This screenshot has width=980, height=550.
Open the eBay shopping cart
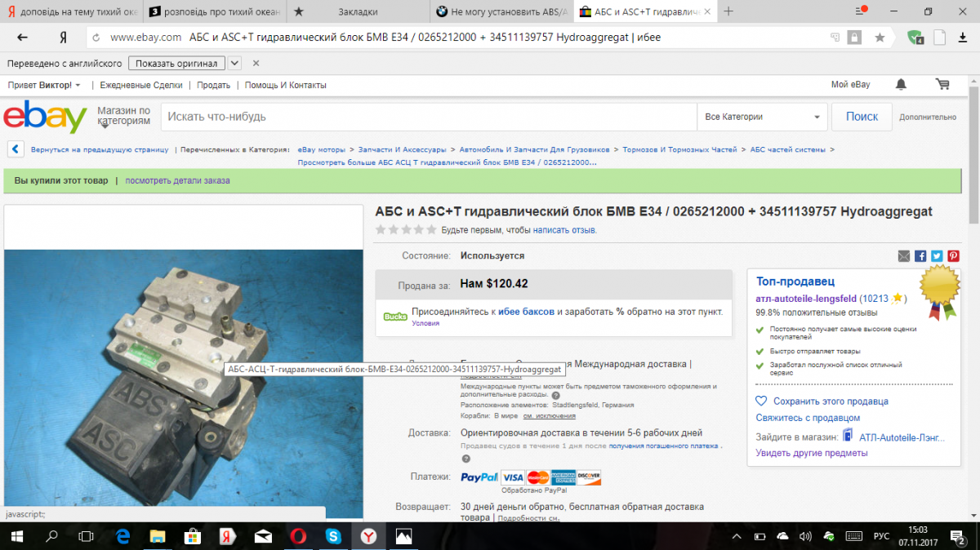tap(942, 84)
